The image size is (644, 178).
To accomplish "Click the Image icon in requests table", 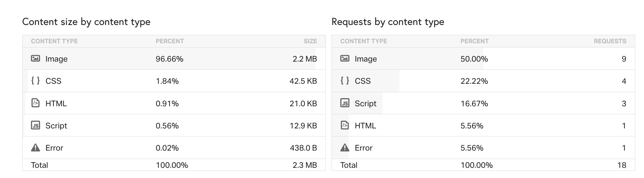I will coord(345,58).
